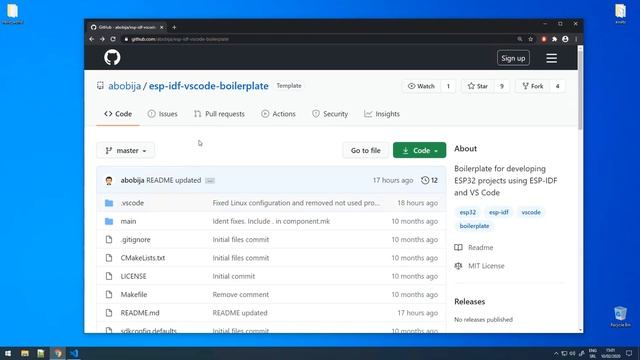
Task: Switch to the Pull requests tab
Action: (219, 114)
